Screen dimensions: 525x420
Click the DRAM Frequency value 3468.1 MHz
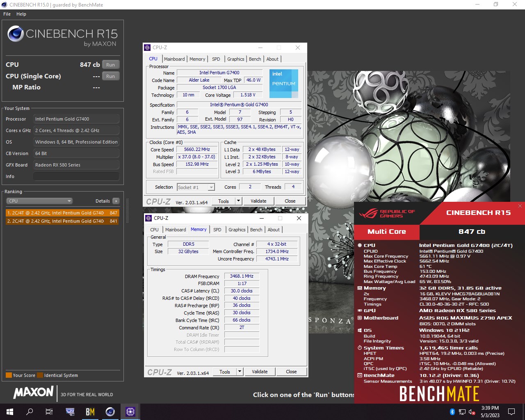point(242,276)
